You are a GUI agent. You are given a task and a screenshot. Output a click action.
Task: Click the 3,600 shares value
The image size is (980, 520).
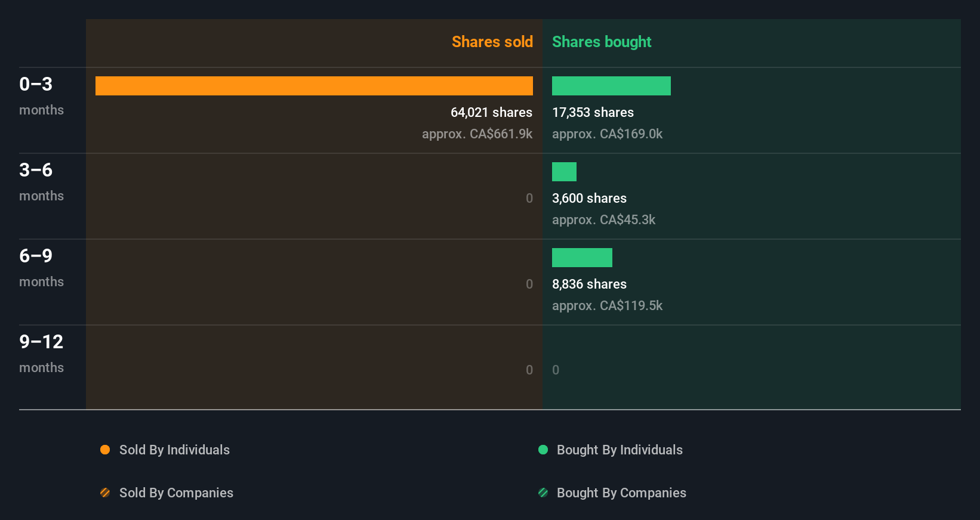[x=589, y=198]
